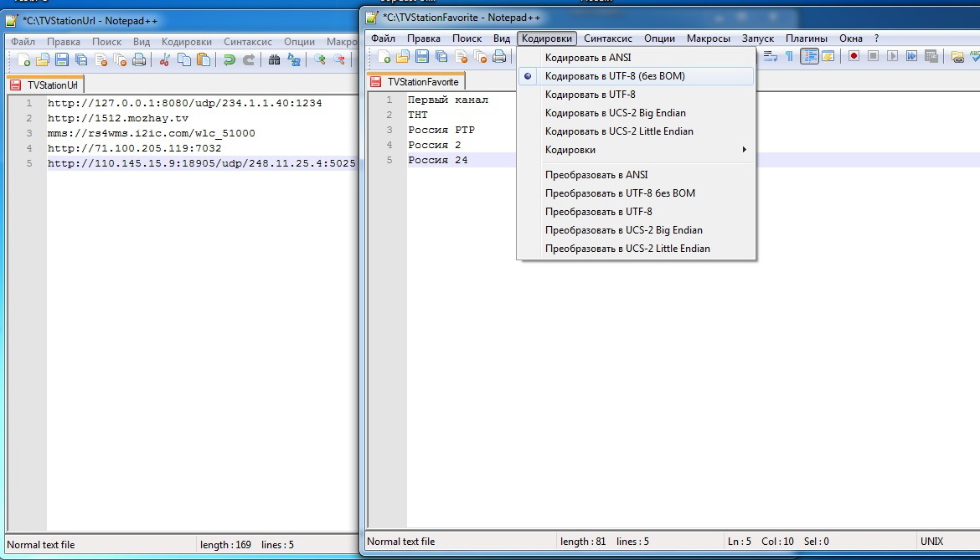Viewport: 980px width, 560px height.
Task: Click 'UNIX' line ending status bar entry
Action: pos(932,542)
